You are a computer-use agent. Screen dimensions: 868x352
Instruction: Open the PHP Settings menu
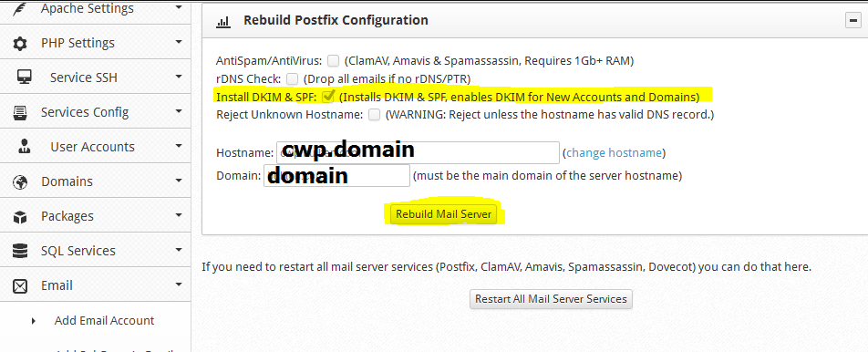[95, 43]
